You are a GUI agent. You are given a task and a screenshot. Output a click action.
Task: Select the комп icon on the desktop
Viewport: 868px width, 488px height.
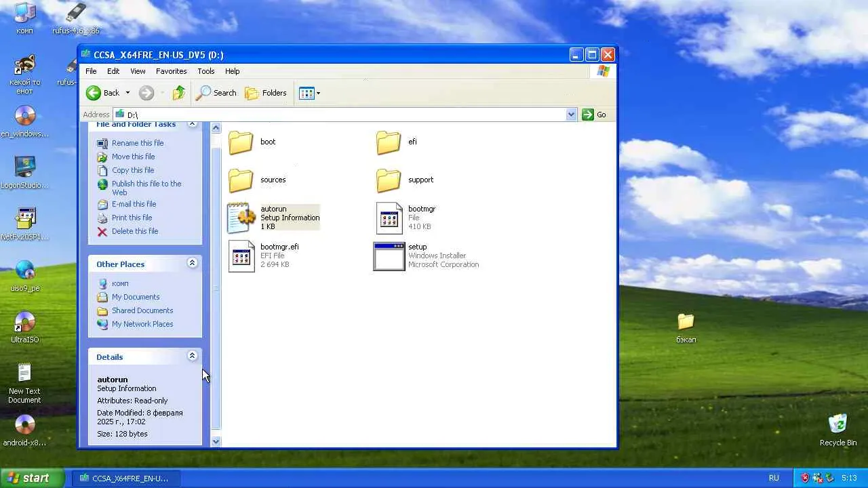click(x=24, y=18)
